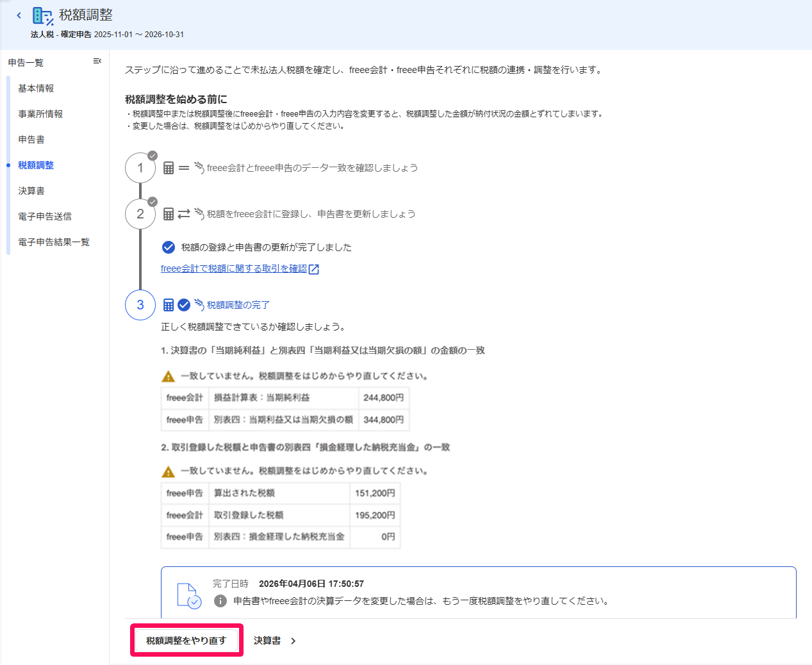The height and width of the screenshot is (665, 812).
Task: Go back using the header arrow
Action: click(19, 15)
